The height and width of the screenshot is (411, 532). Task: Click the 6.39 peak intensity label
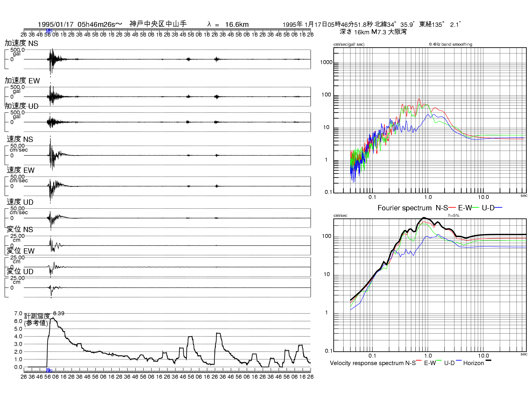(58, 313)
